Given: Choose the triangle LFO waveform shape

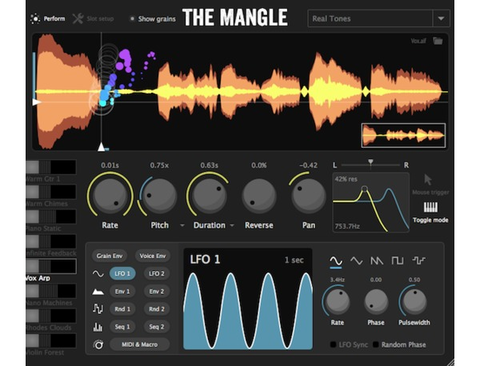Looking at the screenshot, I should [356, 261].
